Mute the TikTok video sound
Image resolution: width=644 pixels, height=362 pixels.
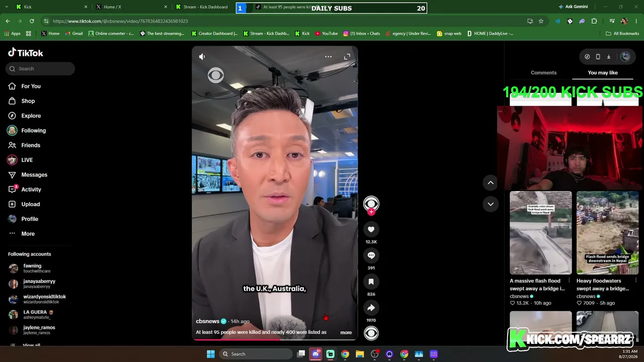(x=202, y=57)
